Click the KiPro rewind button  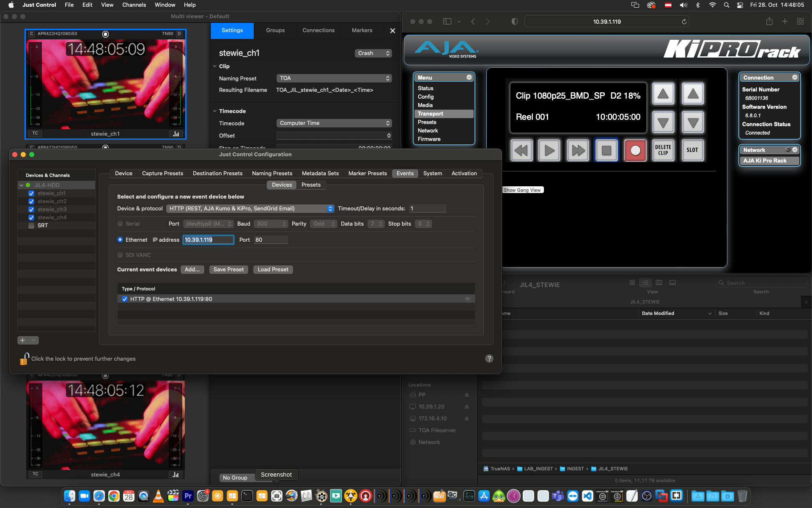[521, 150]
